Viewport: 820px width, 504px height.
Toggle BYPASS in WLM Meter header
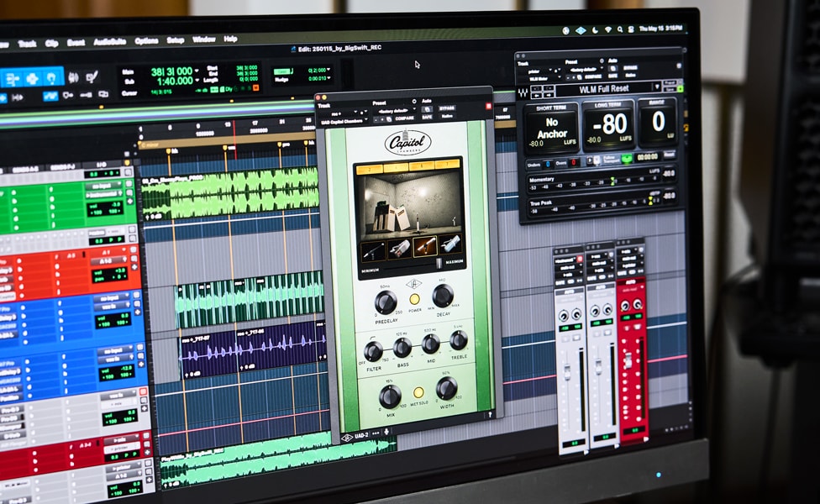coord(630,67)
